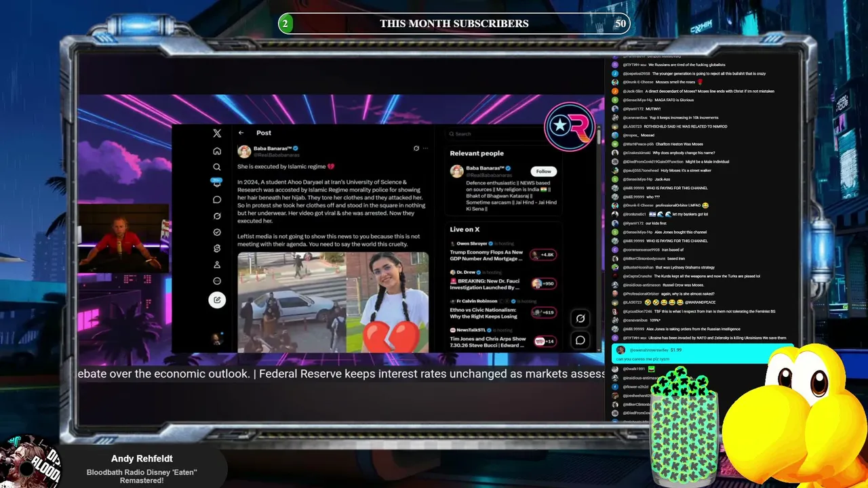This screenshot has height=488, width=868.
Task: Open the Baba Banaras name on the post
Action: [272, 148]
